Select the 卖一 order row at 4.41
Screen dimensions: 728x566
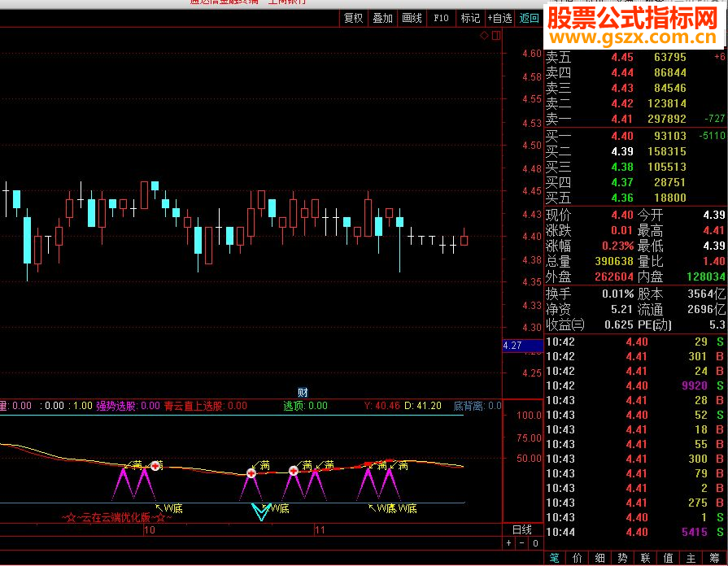pos(635,119)
